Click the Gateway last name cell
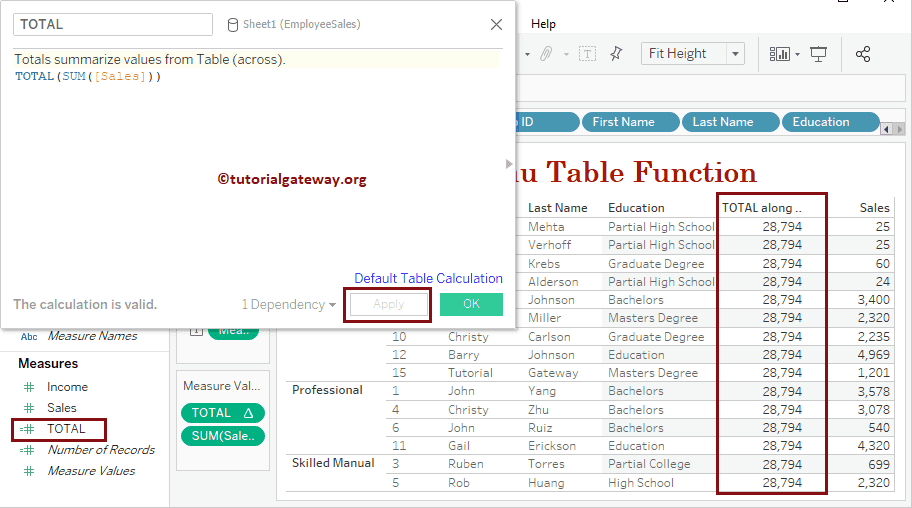 pos(553,372)
